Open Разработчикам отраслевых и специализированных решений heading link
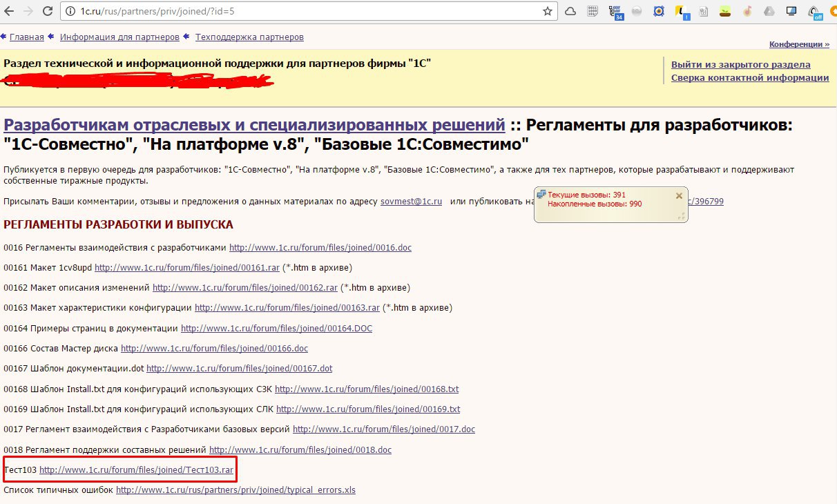The width and height of the screenshot is (837, 504). [x=254, y=125]
